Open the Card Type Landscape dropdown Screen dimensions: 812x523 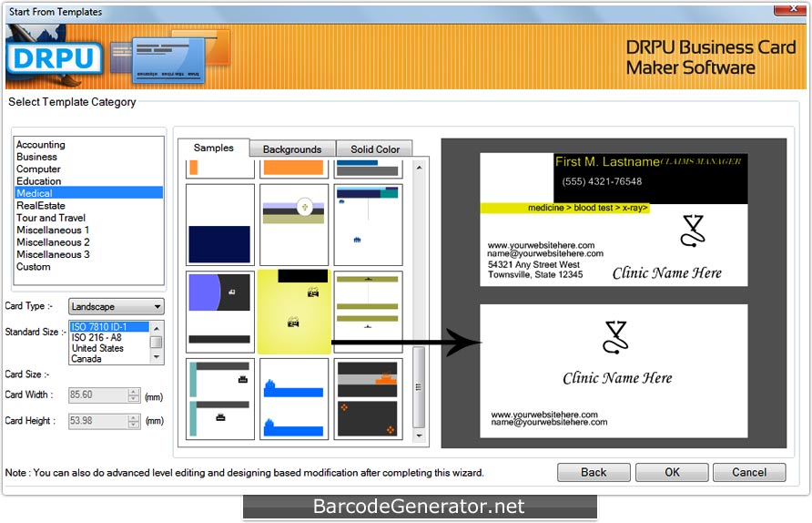[x=117, y=306]
